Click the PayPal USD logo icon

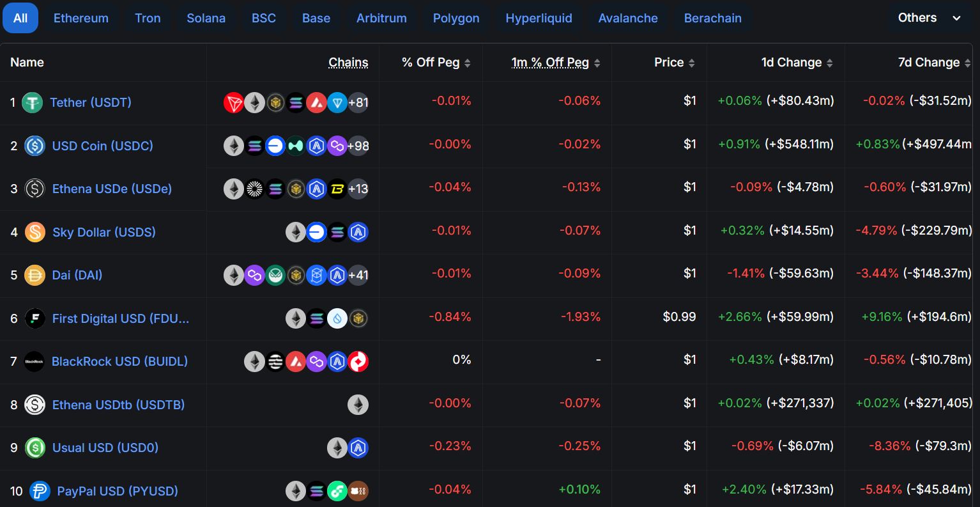40,491
